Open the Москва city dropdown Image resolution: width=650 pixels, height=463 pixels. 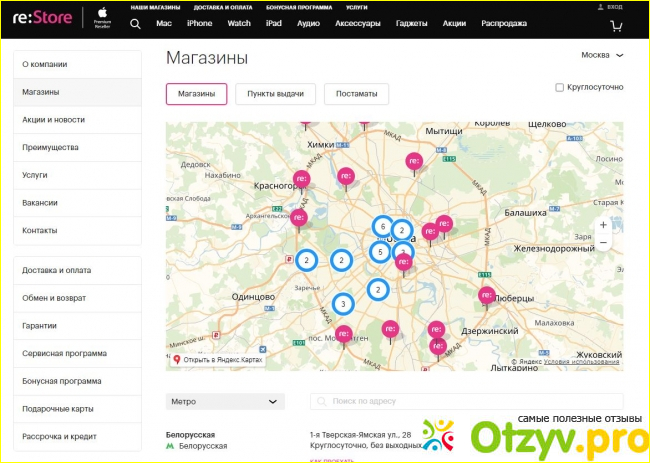(601, 55)
